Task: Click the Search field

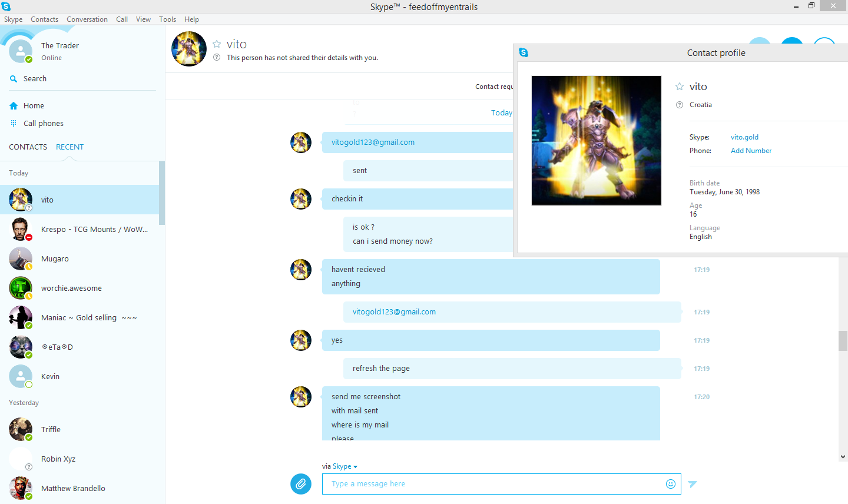Action: click(82, 79)
